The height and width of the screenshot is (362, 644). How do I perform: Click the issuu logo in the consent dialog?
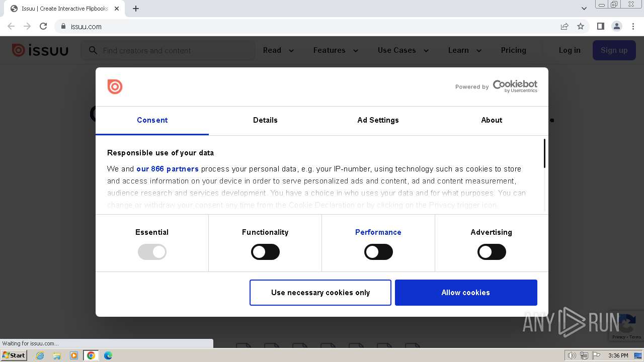(115, 86)
